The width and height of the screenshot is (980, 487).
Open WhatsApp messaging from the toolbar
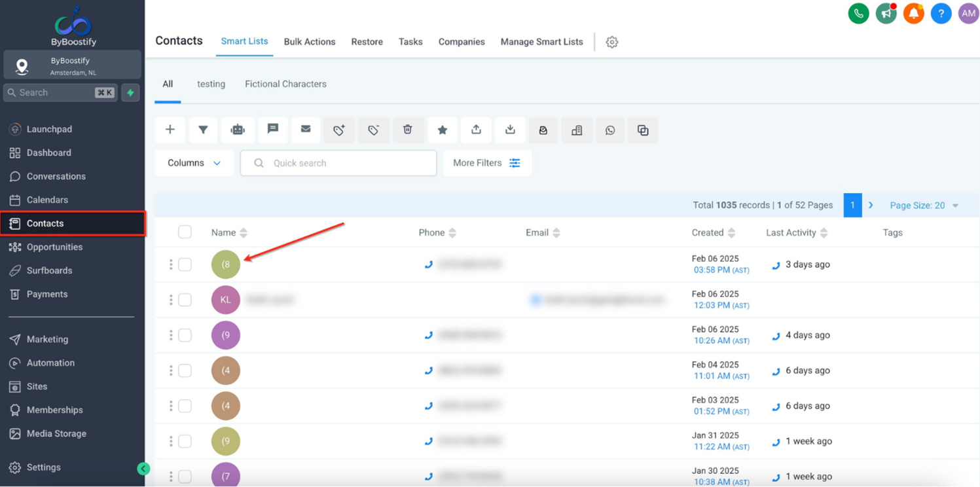(x=610, y=130)
